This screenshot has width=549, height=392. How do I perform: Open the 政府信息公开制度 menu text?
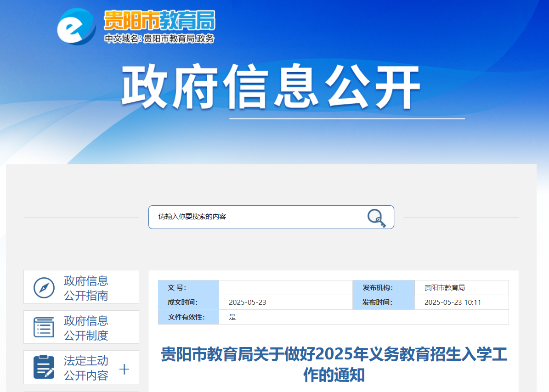(86, 328)
